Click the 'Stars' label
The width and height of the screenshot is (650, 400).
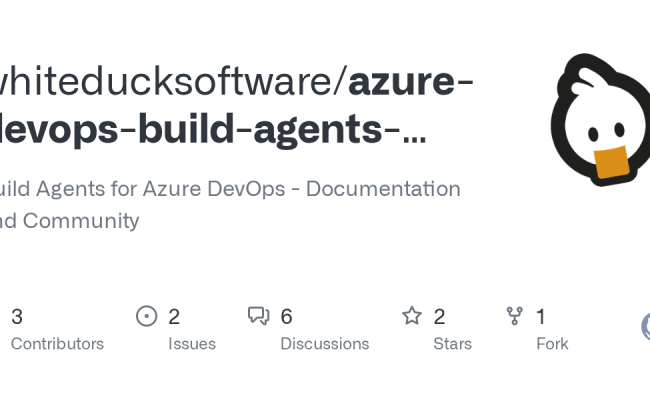coord(453,344)
